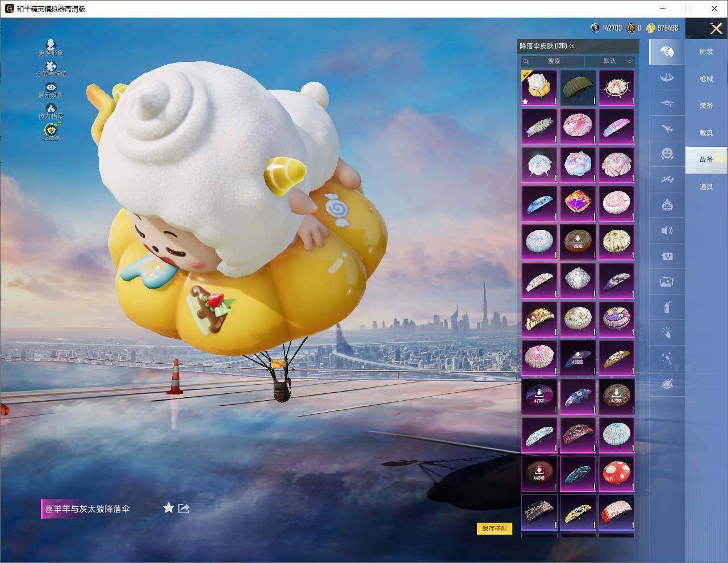Viewport: 728px width, 563px height.
Task: Select the silver diamond-faceted parachute skin
Action: pyautogui.click(x=578, y=280)
